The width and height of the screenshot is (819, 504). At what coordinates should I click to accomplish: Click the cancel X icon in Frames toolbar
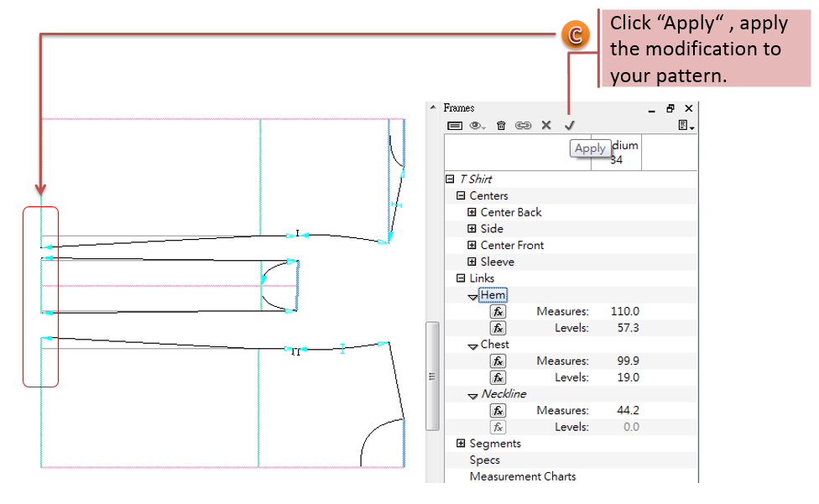click(546, 125)
